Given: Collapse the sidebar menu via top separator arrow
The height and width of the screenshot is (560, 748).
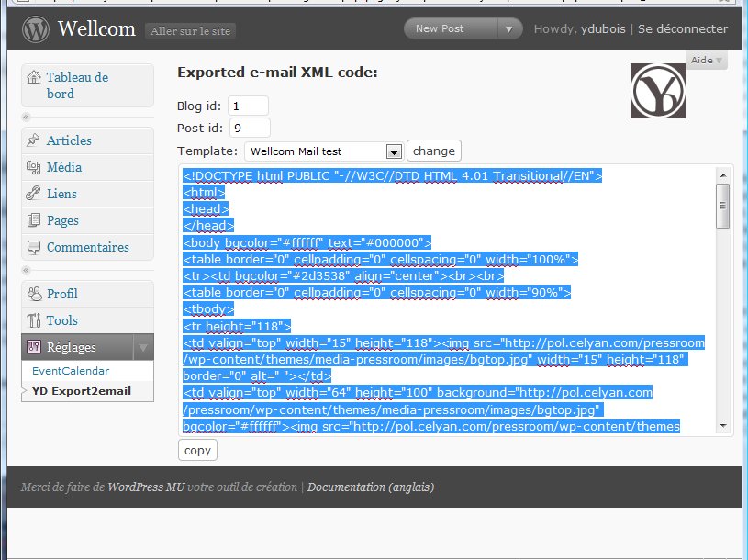Looking at the screenshot, I should tap(27, 117).
